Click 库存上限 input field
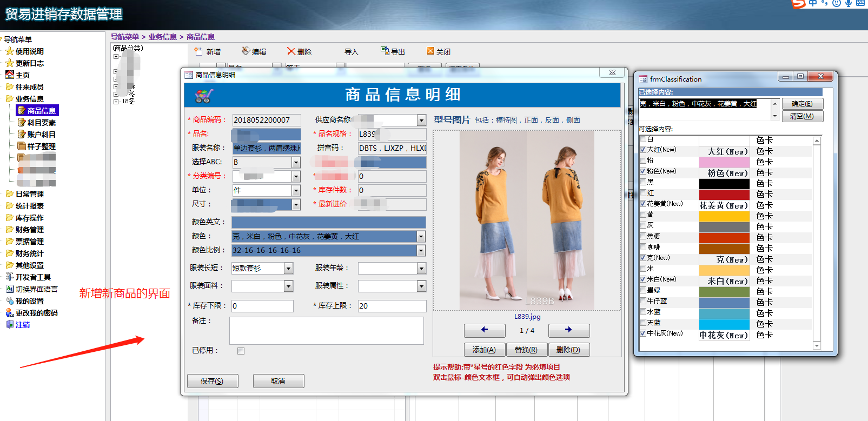Viewport: 868px width, 421px height. click(x=392, y=306)
